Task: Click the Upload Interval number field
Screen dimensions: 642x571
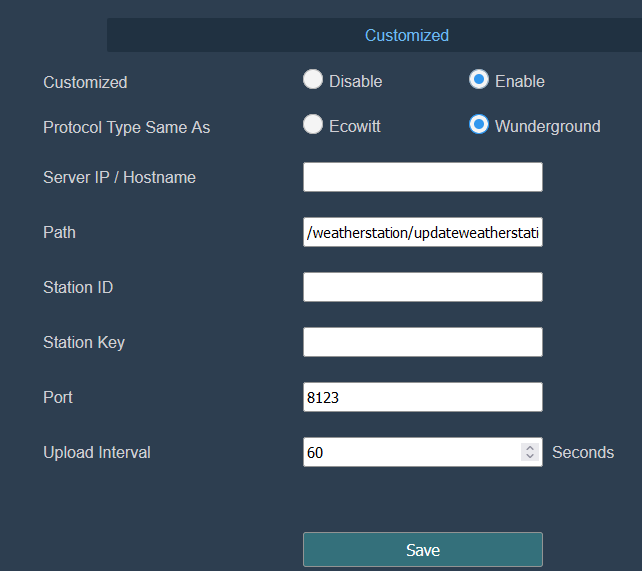Action: pyautogui.click(x=410, y=452)
